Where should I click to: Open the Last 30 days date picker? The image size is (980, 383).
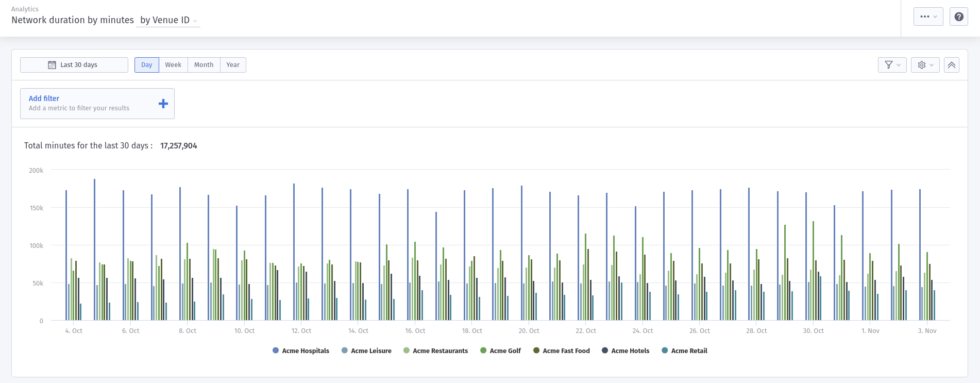74,65
